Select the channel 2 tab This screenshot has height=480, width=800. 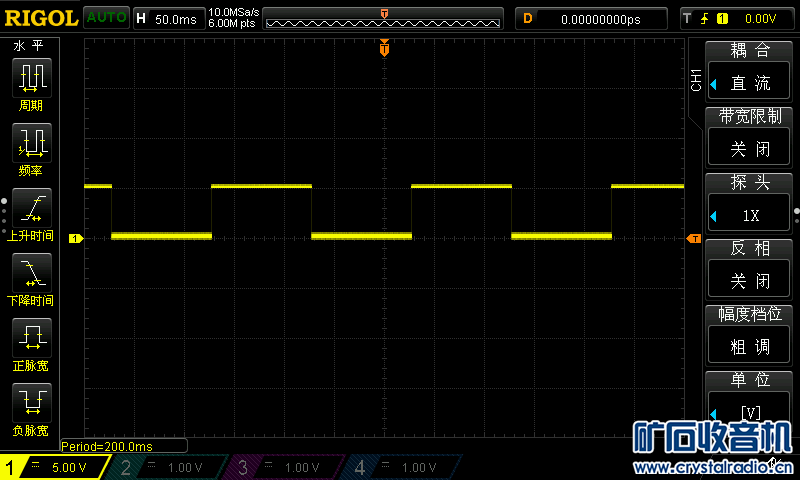(x=168, y=467)
